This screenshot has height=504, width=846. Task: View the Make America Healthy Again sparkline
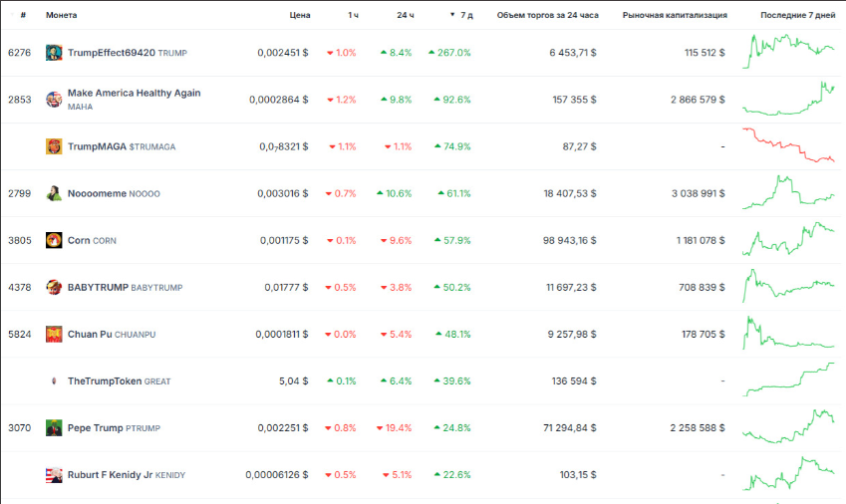pyautogui.click(x=788, y=99)
